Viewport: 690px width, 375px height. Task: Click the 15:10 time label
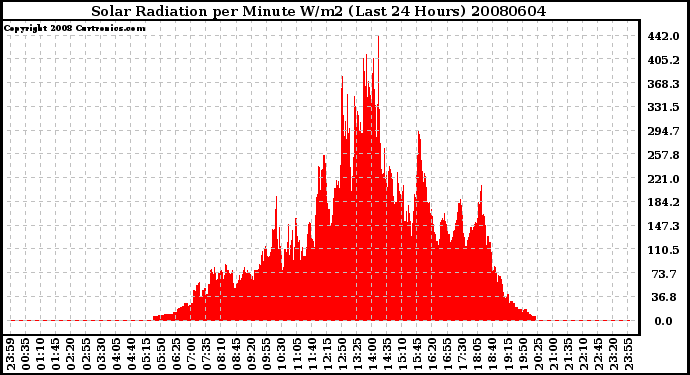pos(402,354)
